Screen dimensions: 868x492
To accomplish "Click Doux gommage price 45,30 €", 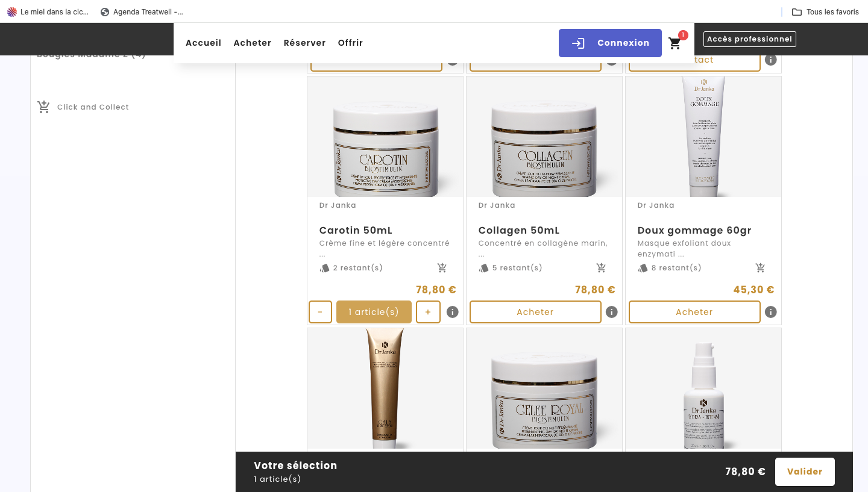I will pos(754,290).
